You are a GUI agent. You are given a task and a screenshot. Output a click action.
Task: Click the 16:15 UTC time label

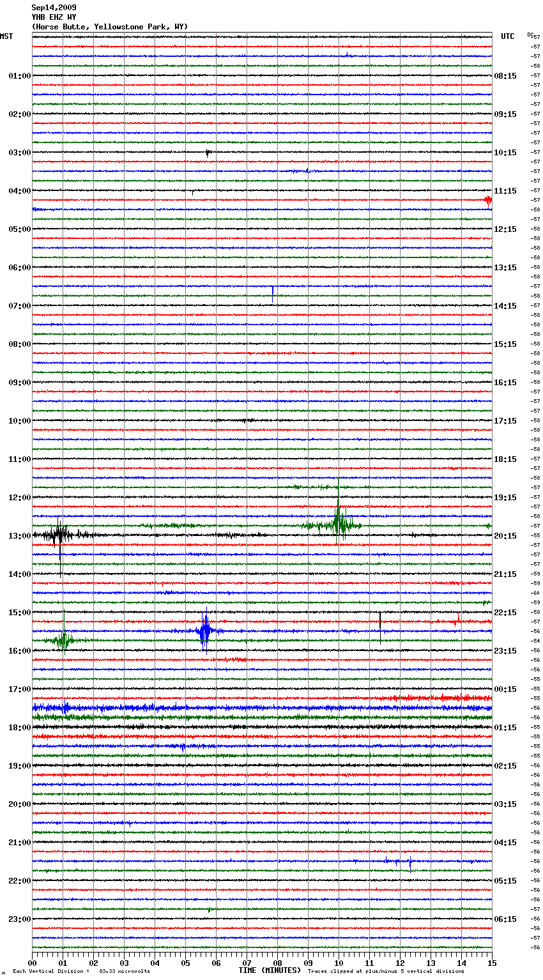pyautogui.click(x=505, y=383)
